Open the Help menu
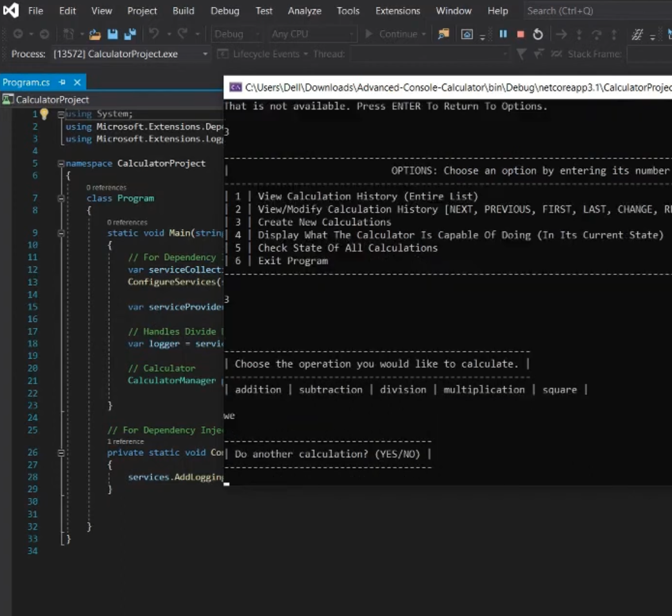 pyautogui.click(x=497, y=11)
